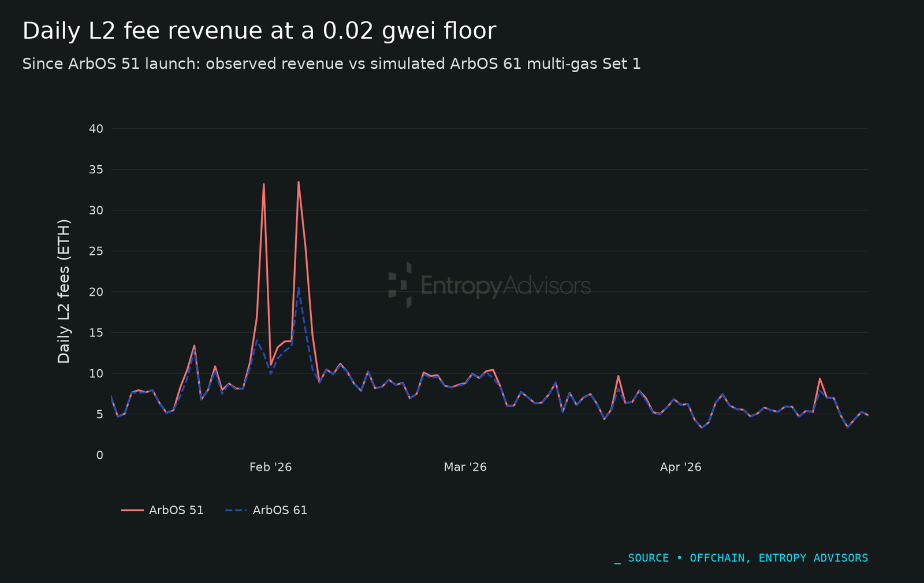Image resolution: width=924 pixels, height=583 pixels.
Task: Click the Feb '26 x-axis label
Action: [271, 467]
